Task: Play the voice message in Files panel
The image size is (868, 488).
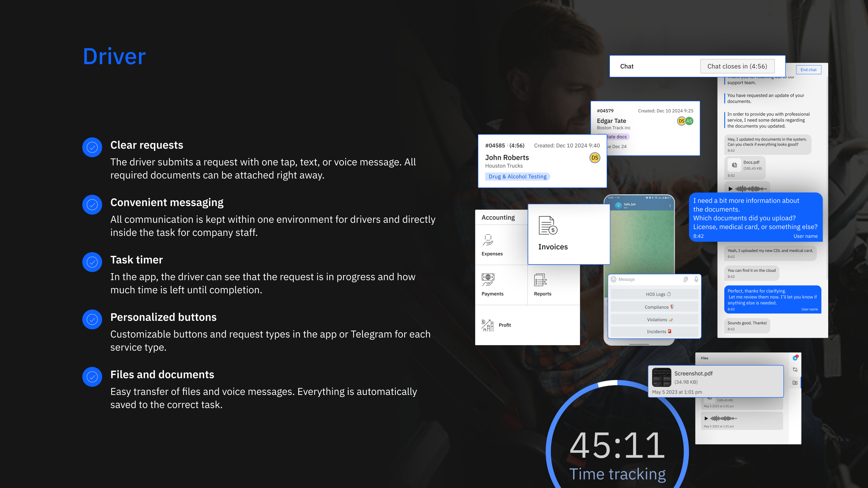Action: [706, 418]
